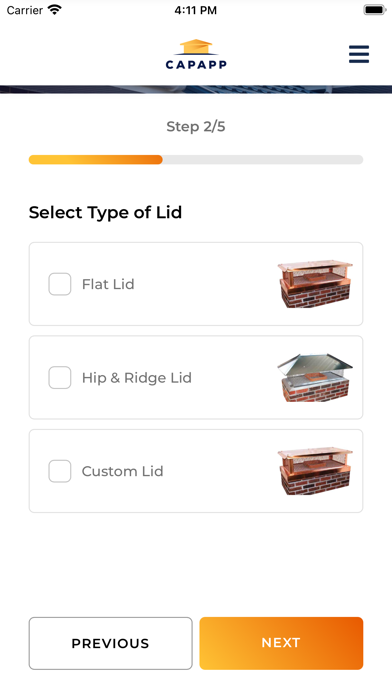392x696 pixels.
Task: Tap the battery status icon
Action: [x=374, y=10]
